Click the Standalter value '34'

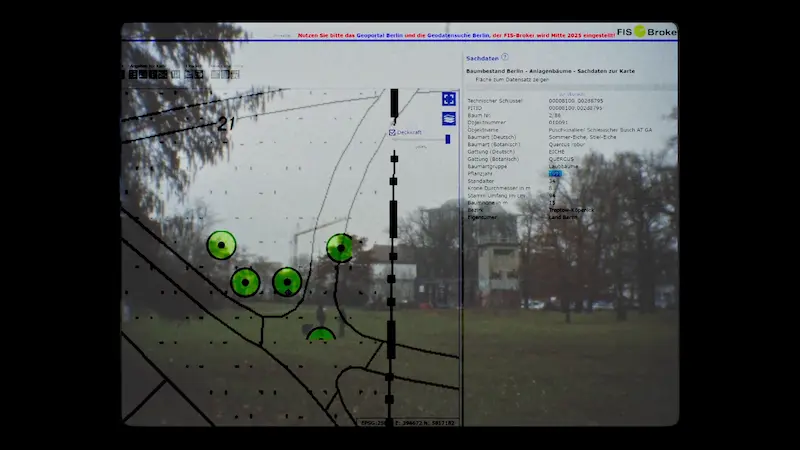[x=552, y=181]
